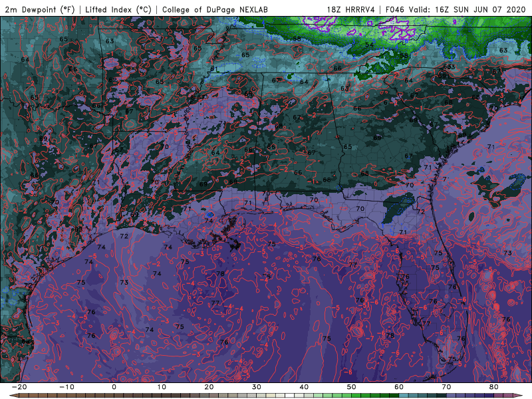Click the "54" dewpoint value on the map

point(369,45)
